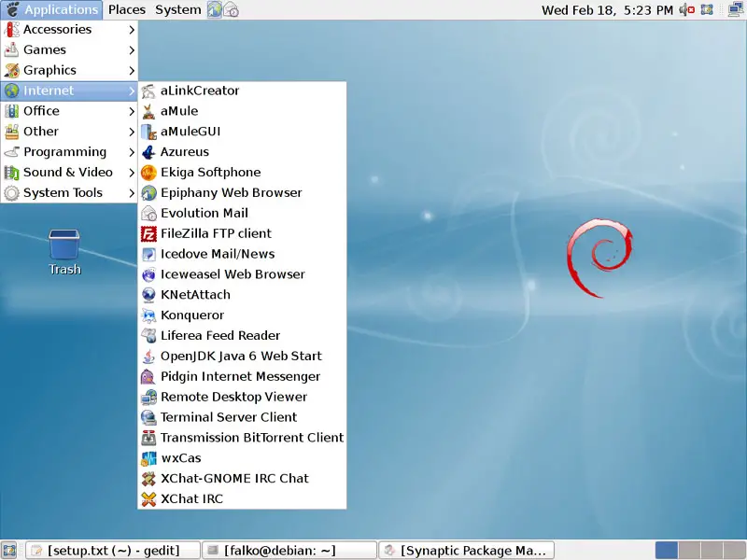
Task: Click the Iceweasel globe icon
Action: tap(148, 274)
